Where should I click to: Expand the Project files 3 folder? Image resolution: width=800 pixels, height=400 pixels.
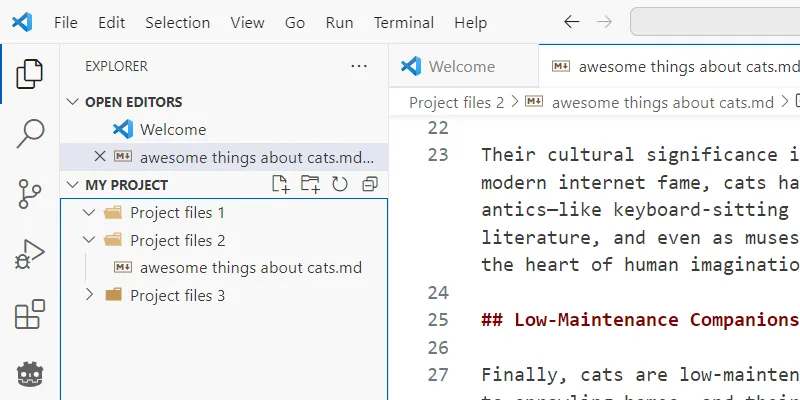pos(90,295)
